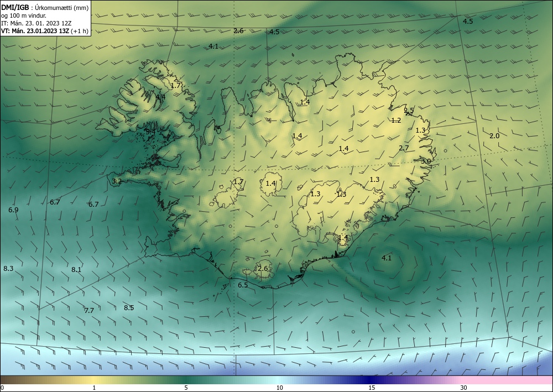
Task: Click the 4.4 value over the Westfjords
Action: pos(160,97)
